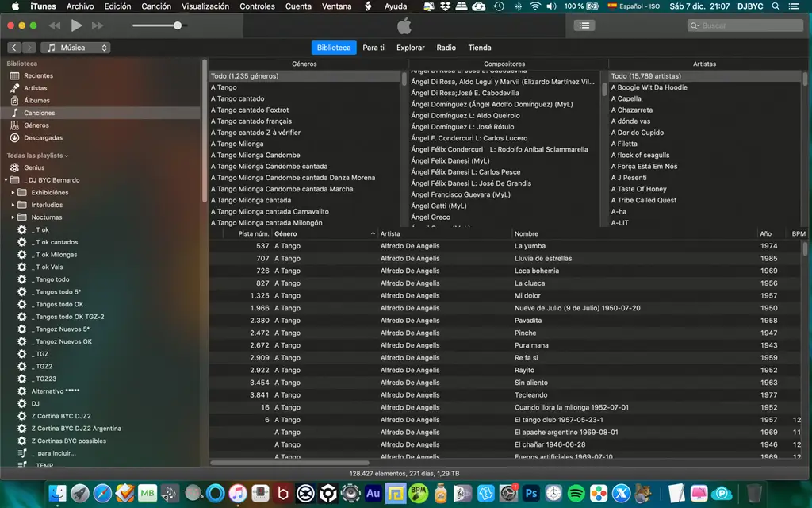
Task: Open Spotify from the Dock
Action: tap(576, 494)
